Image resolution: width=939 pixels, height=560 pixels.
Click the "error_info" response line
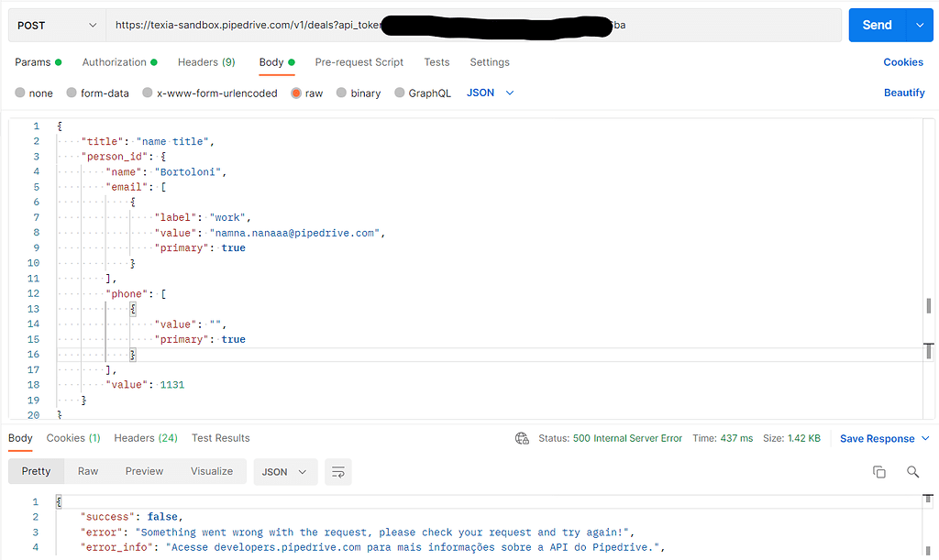coord(372,547)
